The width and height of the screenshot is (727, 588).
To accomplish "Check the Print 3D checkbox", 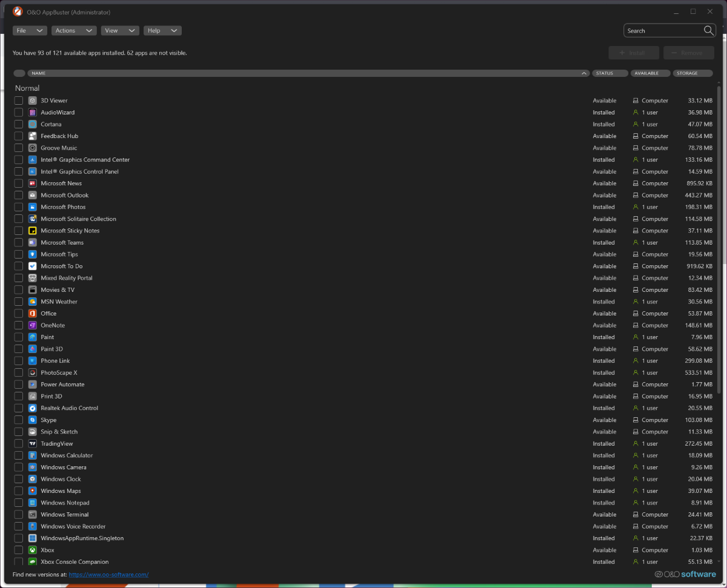I will tap(19, 396).
